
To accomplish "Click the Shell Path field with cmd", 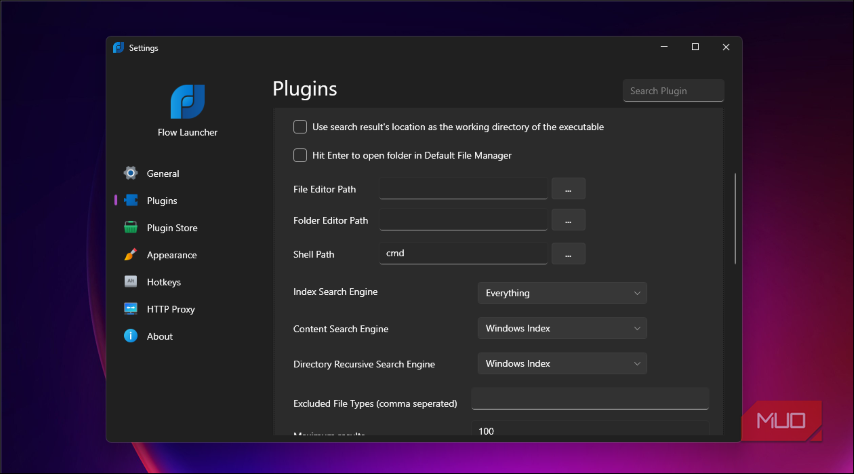I will 463,254.
